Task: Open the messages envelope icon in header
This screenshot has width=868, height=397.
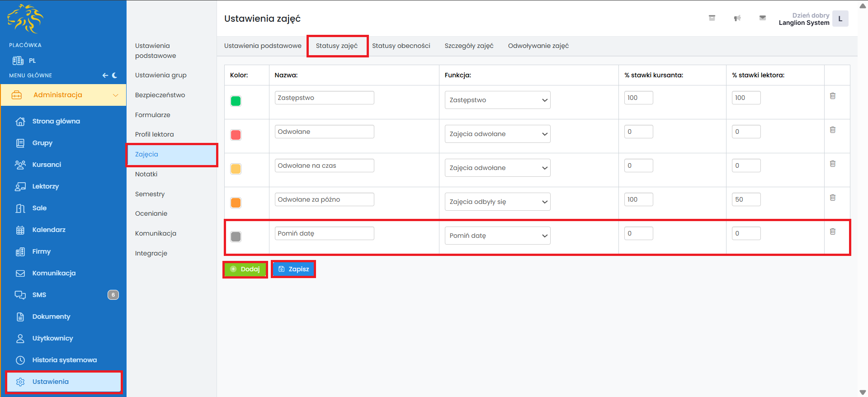Action: point(762,18)
